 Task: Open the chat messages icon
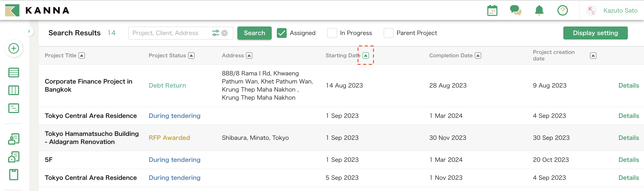(515, 11)
